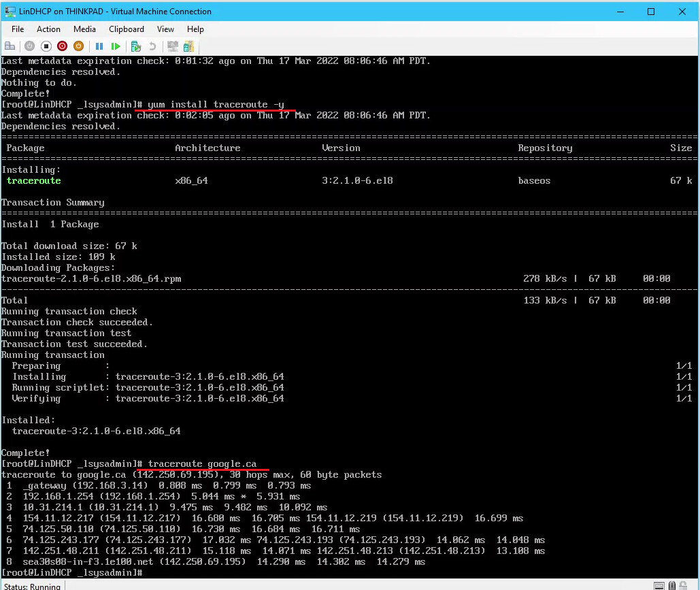Click the 'Status: Running' status text
This screenshot has height=590, width=700.
pos(32,586)
